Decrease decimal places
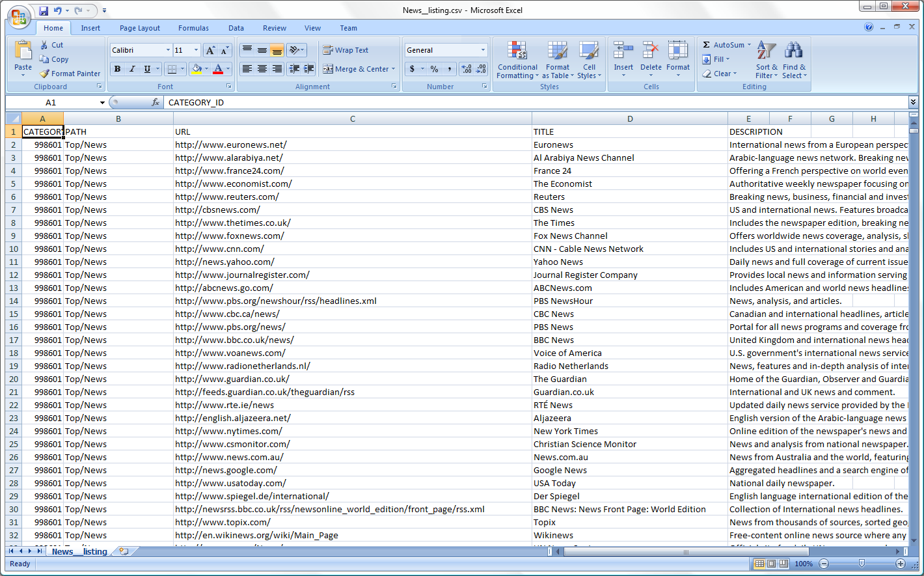Screen dimensions: 924x576 click(x=482, y=69)
